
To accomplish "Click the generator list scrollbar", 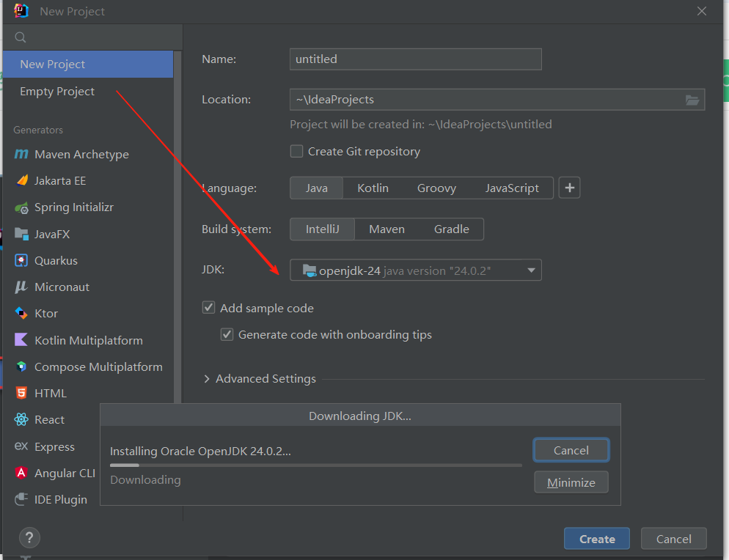I will point(177,226).
